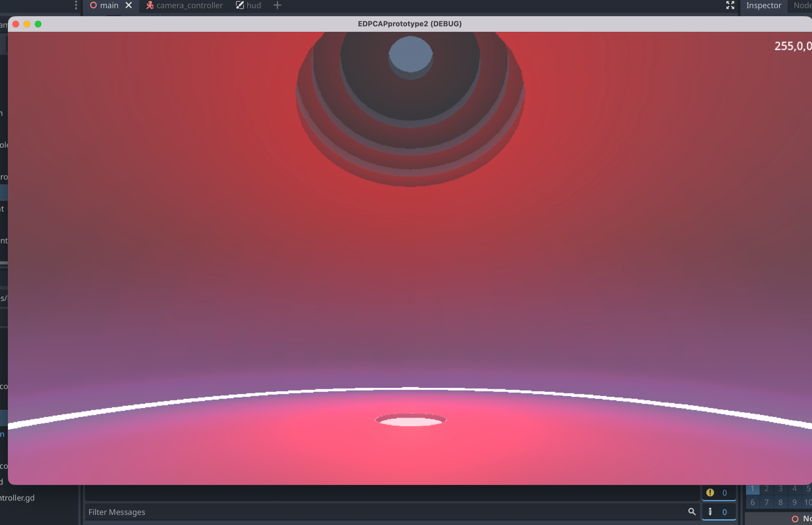The image size is (812, 525).
Task: Select the controller.gd file in FileSystem
Action: 17,498
